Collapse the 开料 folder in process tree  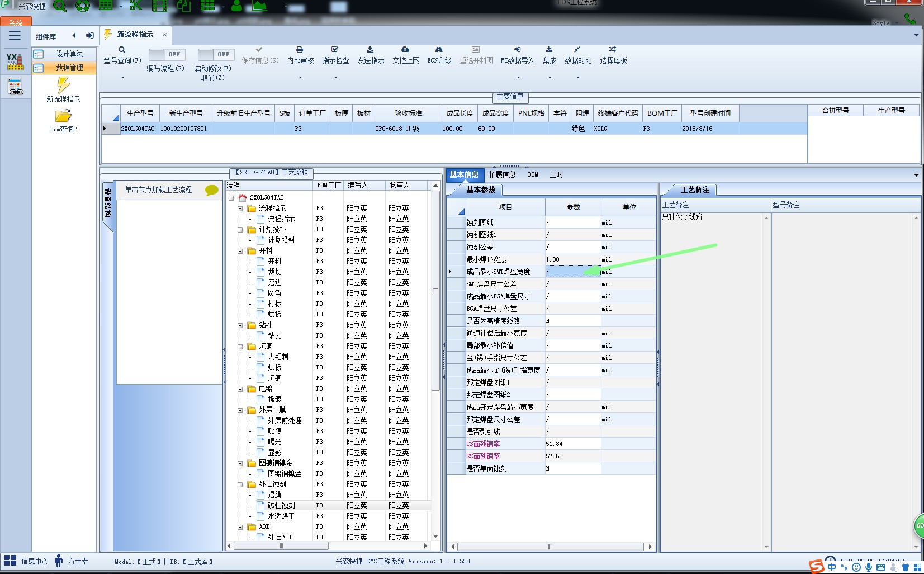click(240, 251)
